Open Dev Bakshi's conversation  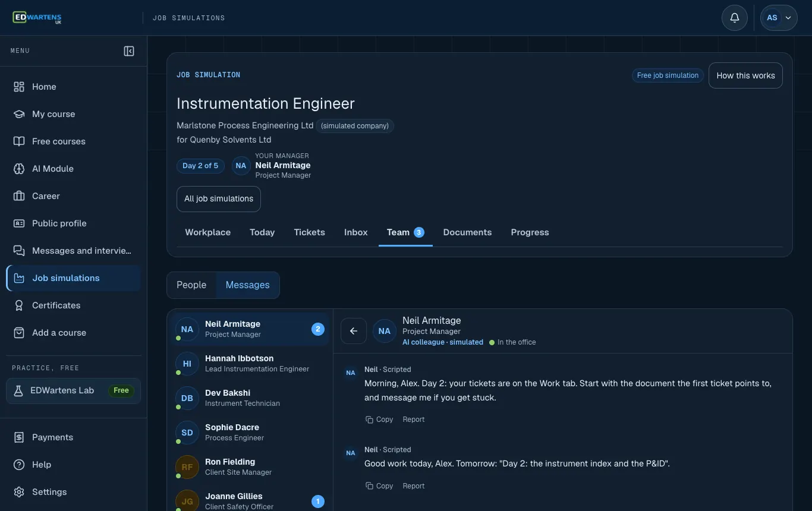coord(250,398)
